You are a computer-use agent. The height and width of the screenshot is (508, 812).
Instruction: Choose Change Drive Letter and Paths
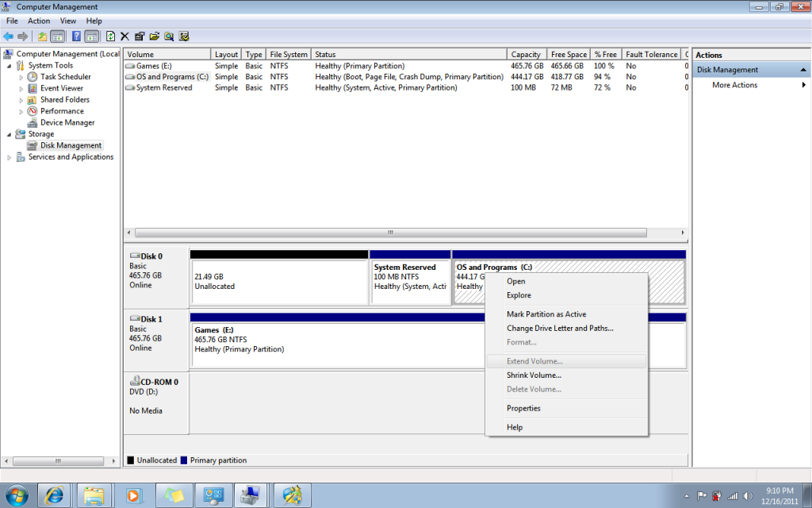click(566, 328)
